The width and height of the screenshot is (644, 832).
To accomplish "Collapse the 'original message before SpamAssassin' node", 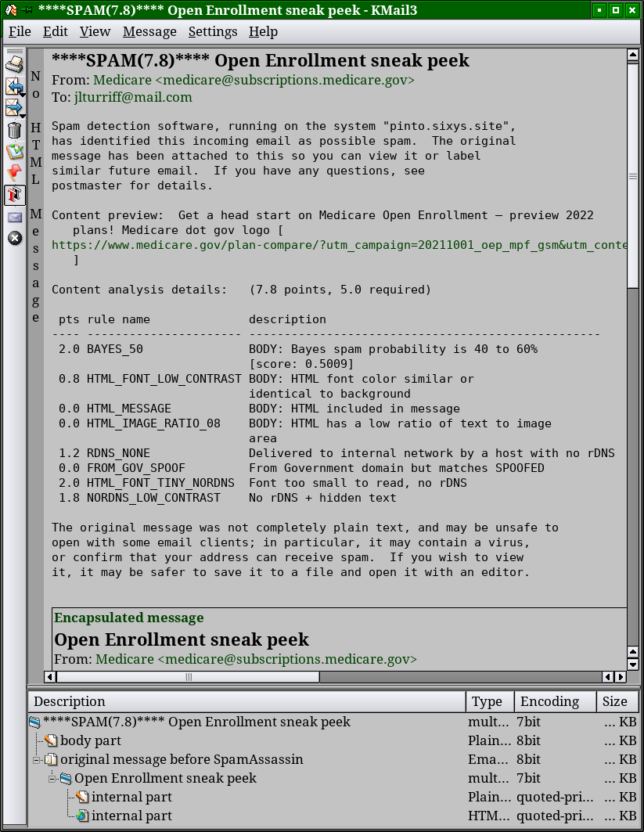I will (37, 760).
